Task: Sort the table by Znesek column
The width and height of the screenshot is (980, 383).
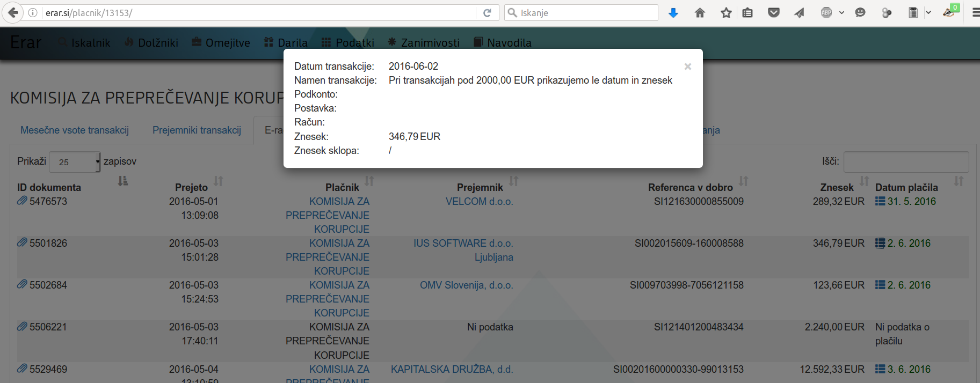Action: point(864,181)
